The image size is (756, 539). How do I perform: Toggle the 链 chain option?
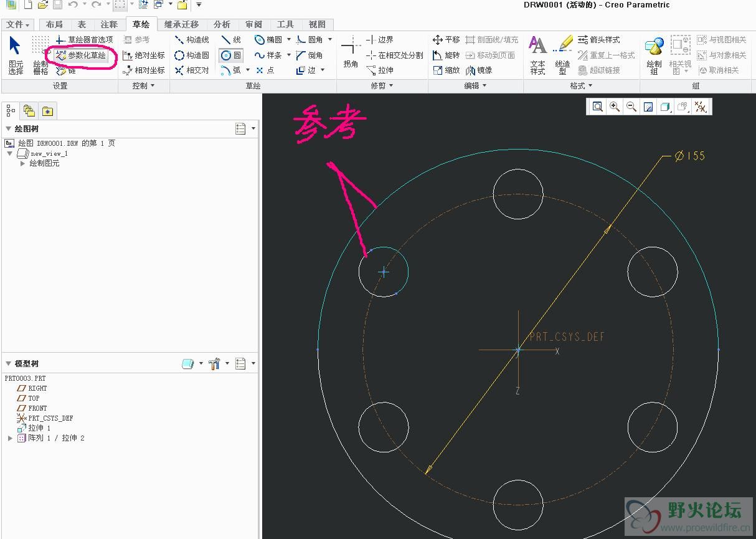[65, 71]
